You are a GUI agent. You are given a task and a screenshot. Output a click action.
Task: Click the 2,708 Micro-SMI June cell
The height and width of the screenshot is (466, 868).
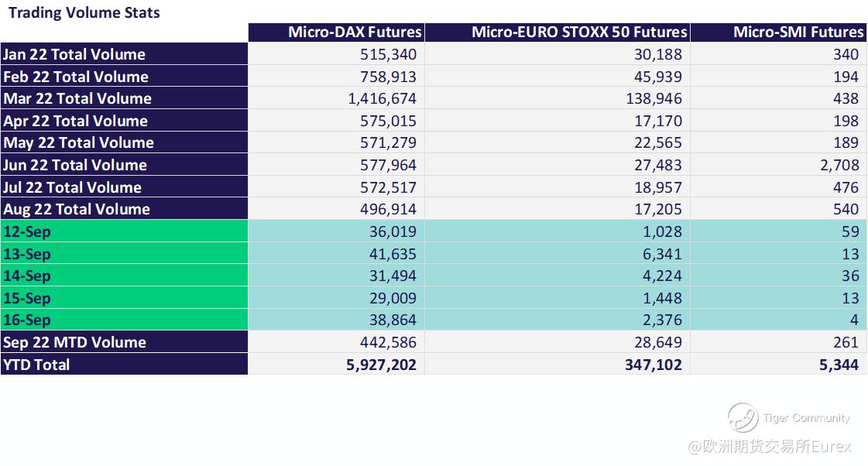pos(840,165)
